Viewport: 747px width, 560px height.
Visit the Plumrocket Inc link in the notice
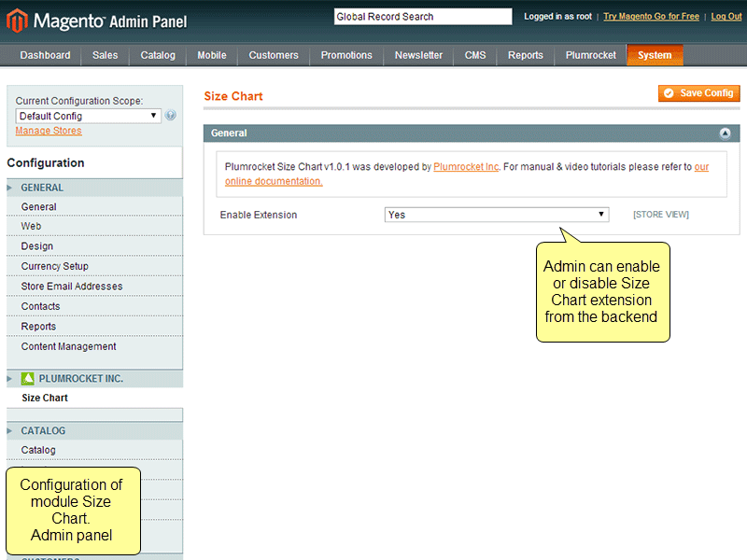465,166
